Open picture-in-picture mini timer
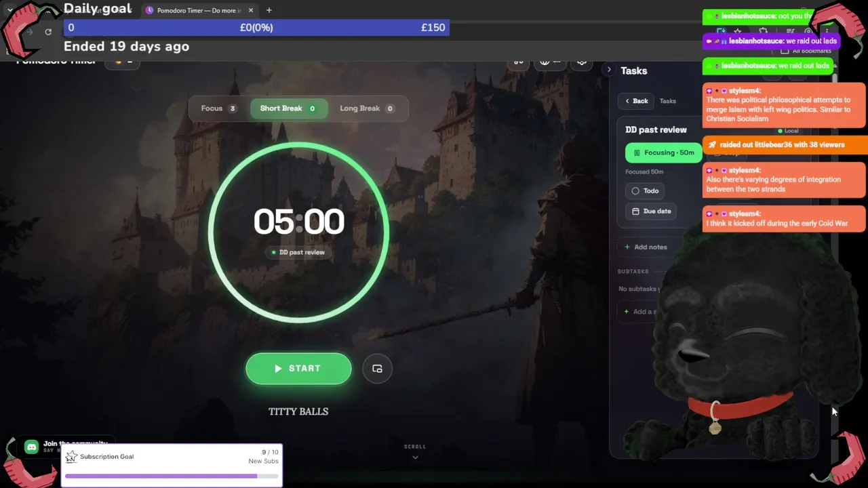This screenshot has width=868, height=488. click(x=377, y=369)
